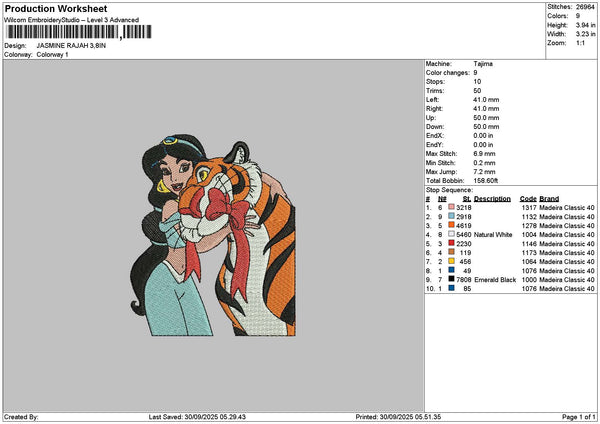Click the 'Natural White' description text

click(493, 235)
